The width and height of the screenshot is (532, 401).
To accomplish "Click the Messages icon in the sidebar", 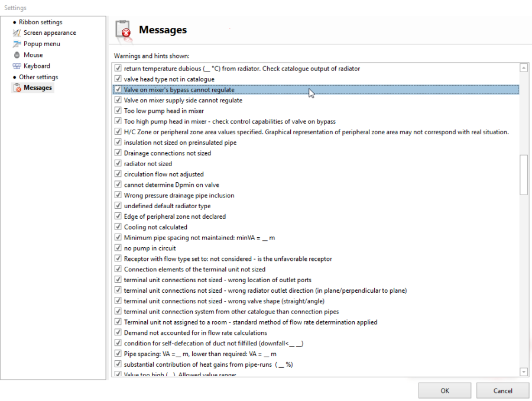I will [x=17, y=88].
